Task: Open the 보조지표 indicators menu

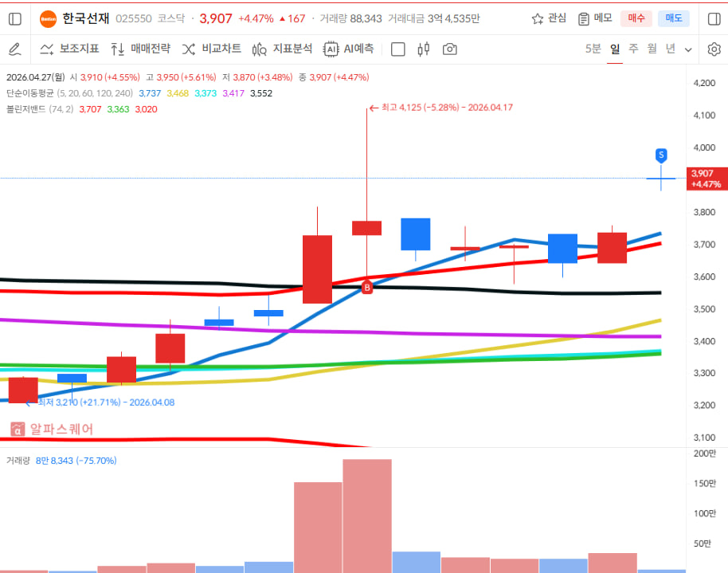Action: pos(69,49)
